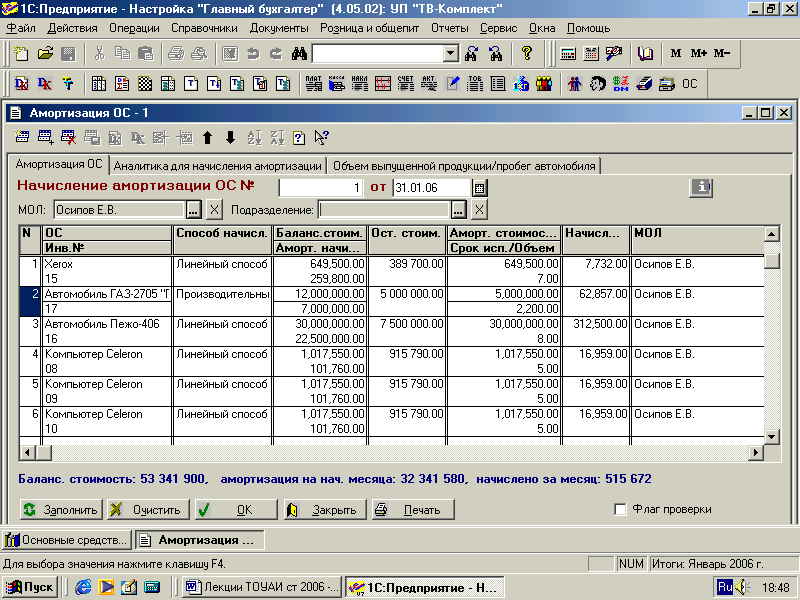800x600 pixels.
Task: Move row down with the down arrow icon
Action: (230, 137)
